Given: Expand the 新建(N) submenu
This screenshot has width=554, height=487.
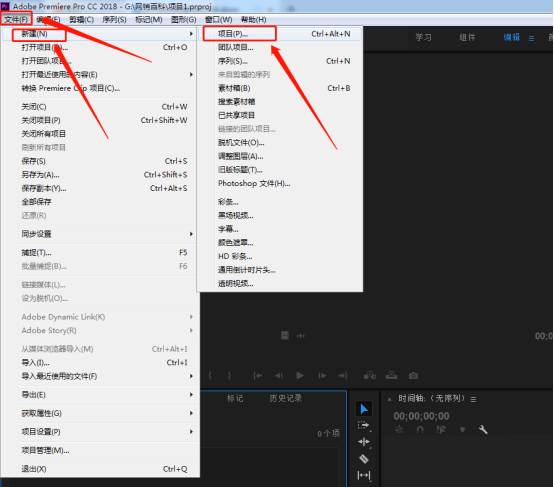Looking at the screenshot, I should 99,34.
